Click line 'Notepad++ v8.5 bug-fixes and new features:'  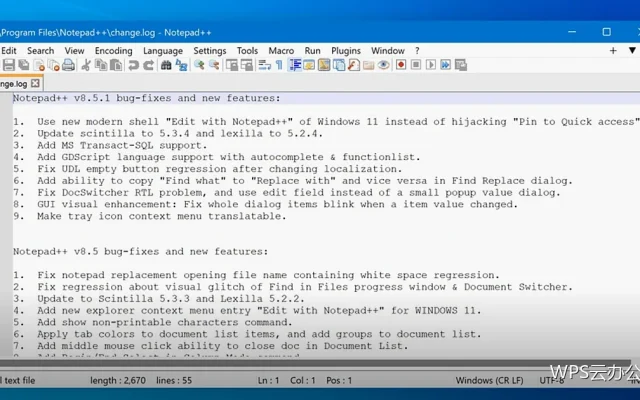point(141,251)
